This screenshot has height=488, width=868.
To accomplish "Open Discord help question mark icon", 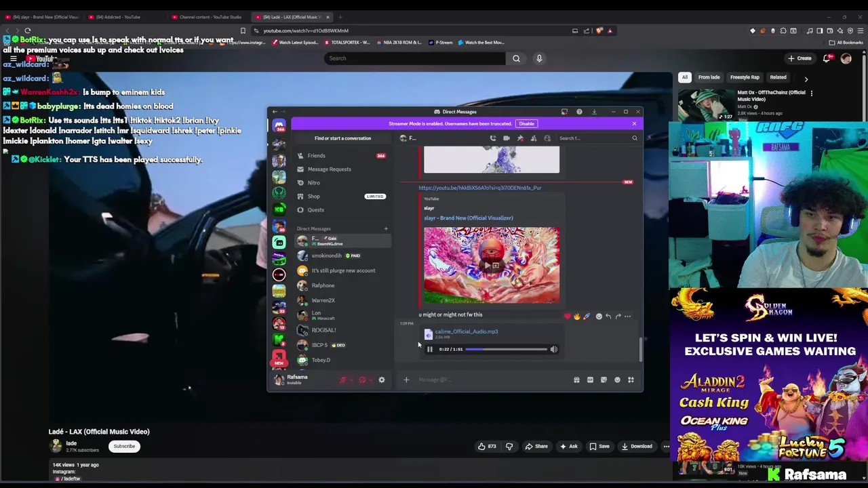I will point(579,112).
